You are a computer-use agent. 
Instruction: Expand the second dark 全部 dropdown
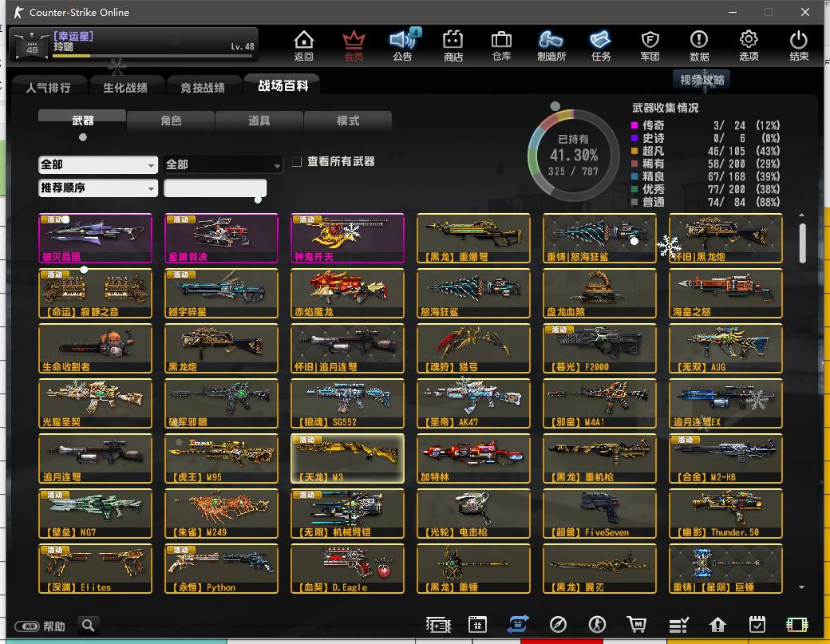point(223,164)
